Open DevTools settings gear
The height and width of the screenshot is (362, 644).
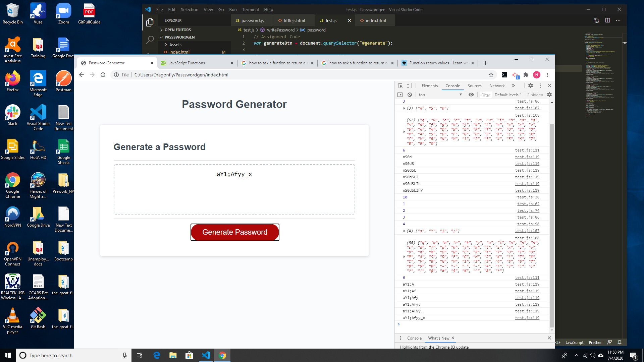[530, 86]
